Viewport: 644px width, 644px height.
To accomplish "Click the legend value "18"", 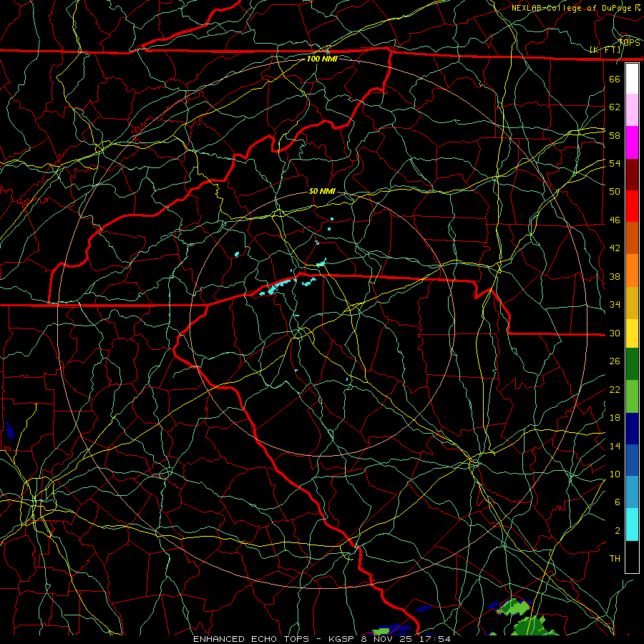I will pyautogui.click(x=615, y=418).
